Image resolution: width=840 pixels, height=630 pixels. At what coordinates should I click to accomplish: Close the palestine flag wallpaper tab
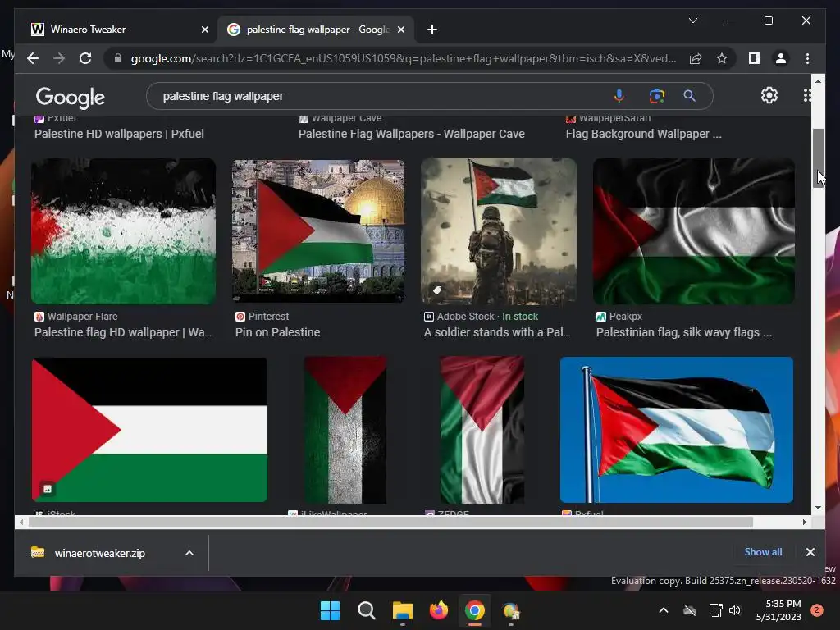[x=401, y=30]
